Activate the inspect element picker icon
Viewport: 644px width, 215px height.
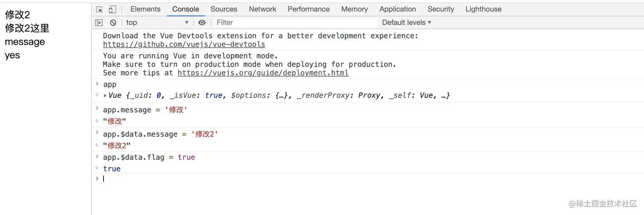(x=100, y=9)
